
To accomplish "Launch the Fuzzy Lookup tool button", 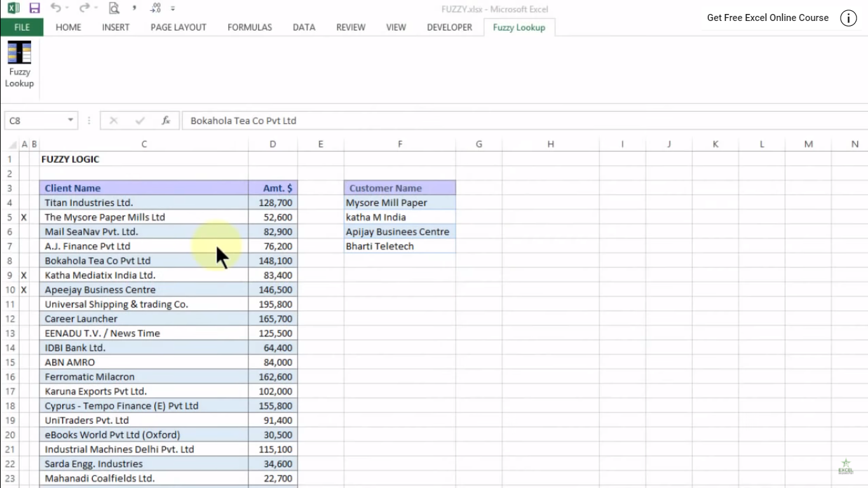I will 19,64.
